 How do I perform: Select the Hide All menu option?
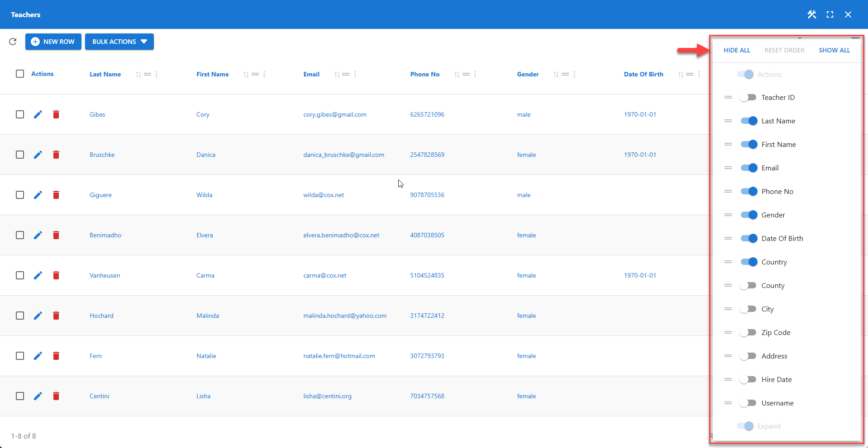pos(736,50)
